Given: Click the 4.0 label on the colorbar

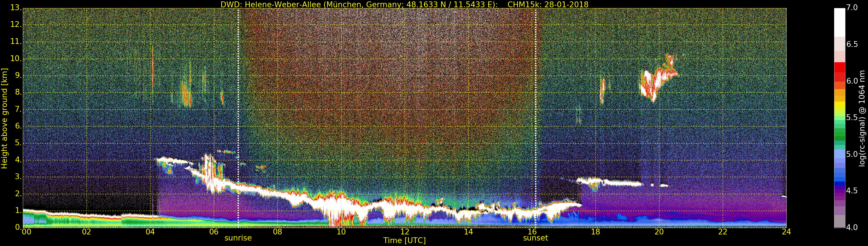Looking at the screenshot, I should pyautogui.click(x=852, y=227).
